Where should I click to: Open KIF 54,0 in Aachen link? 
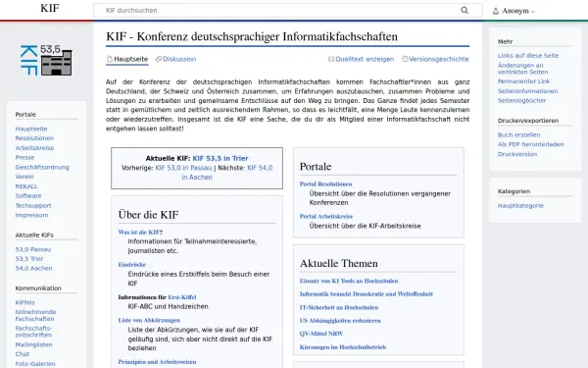tap(227, 173)
